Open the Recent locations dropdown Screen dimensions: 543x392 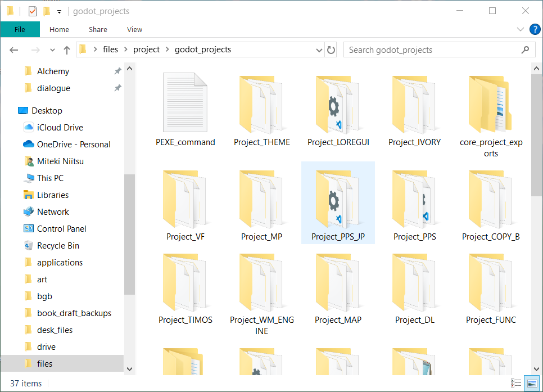[x=52, y=50]
